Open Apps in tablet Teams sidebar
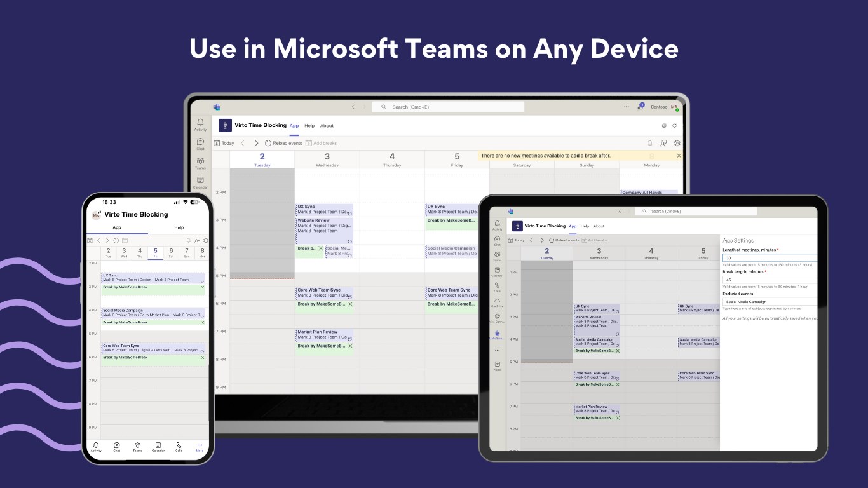Image resolution: width=868 pixels, height=488 pixels. click(497, 365)
